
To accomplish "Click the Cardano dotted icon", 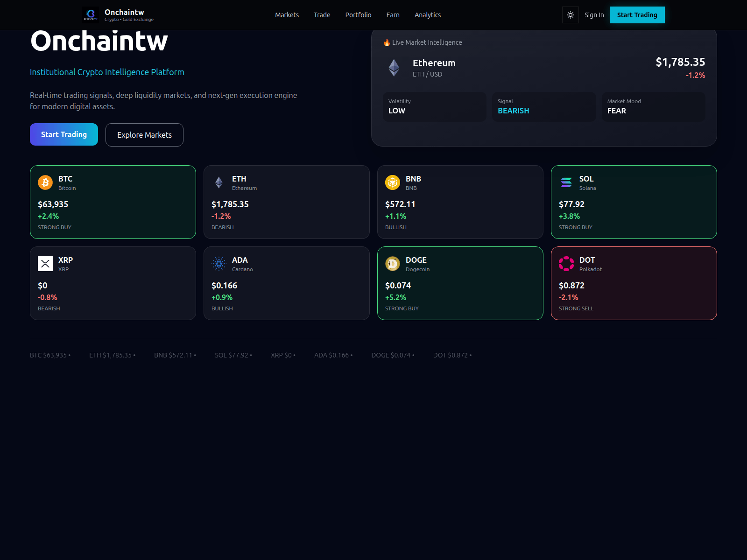I will pos(219,264).
